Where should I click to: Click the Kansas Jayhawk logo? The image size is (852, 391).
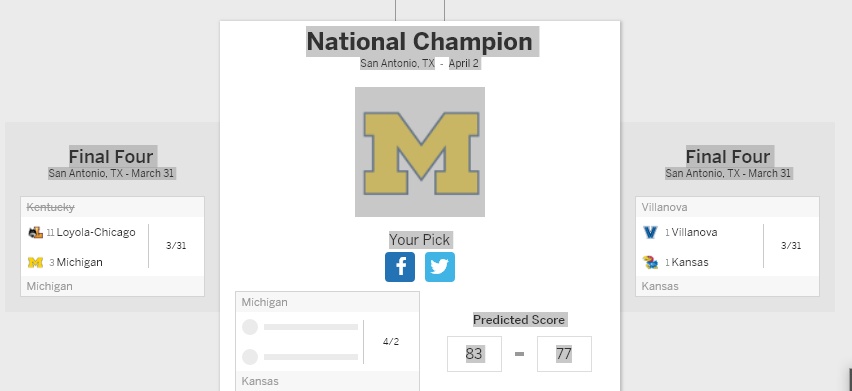click(650, 262)
